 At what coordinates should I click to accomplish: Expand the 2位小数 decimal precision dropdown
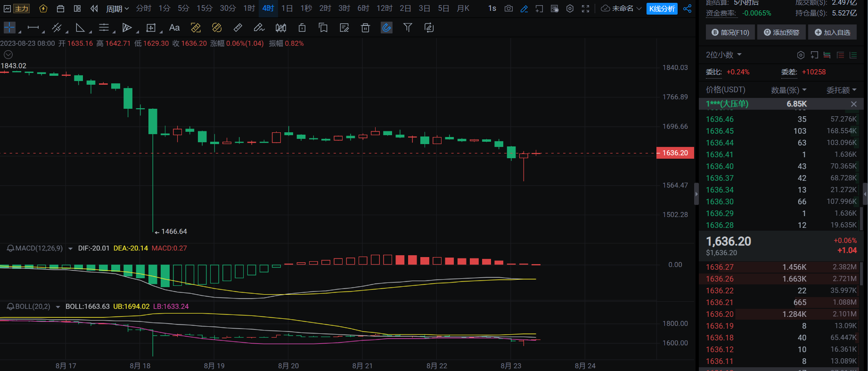(x=723, y=55)
